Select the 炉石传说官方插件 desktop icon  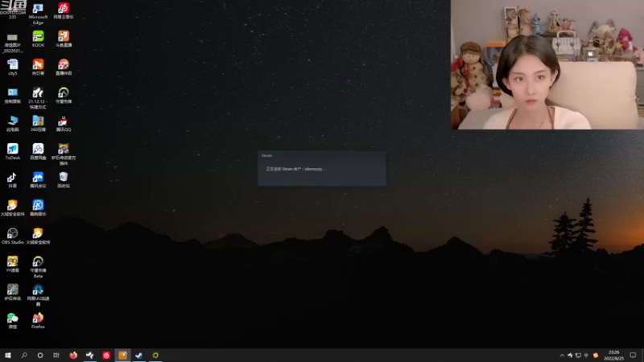tap(64, 154)
